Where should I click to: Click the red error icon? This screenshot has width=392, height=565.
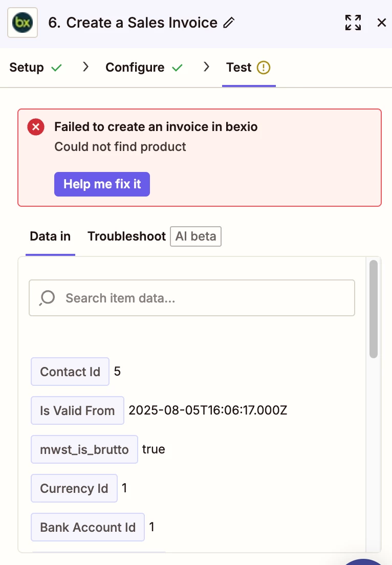(36, 127)
